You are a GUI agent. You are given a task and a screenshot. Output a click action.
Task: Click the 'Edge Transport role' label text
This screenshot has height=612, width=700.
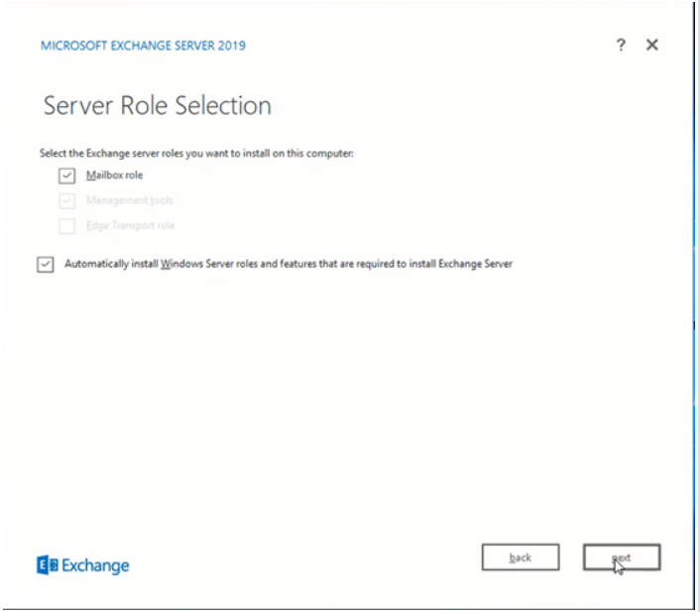(132, 226)
